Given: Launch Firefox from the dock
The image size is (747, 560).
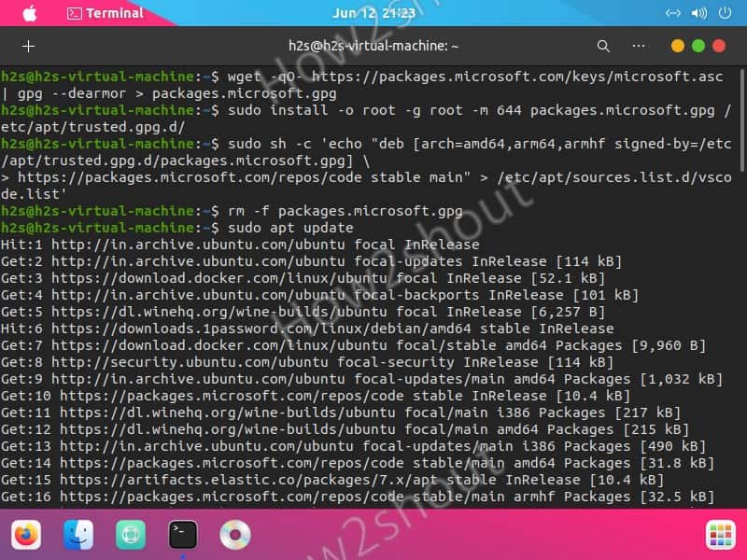Looking at the screenshot, I should (x=26, y=536).
